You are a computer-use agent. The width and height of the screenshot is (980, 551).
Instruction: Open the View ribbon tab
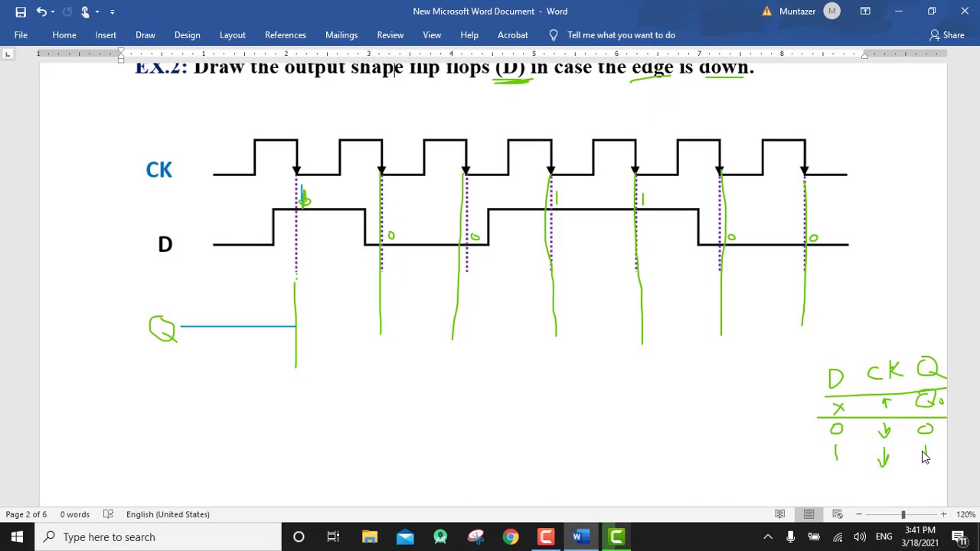click(432, 35)
